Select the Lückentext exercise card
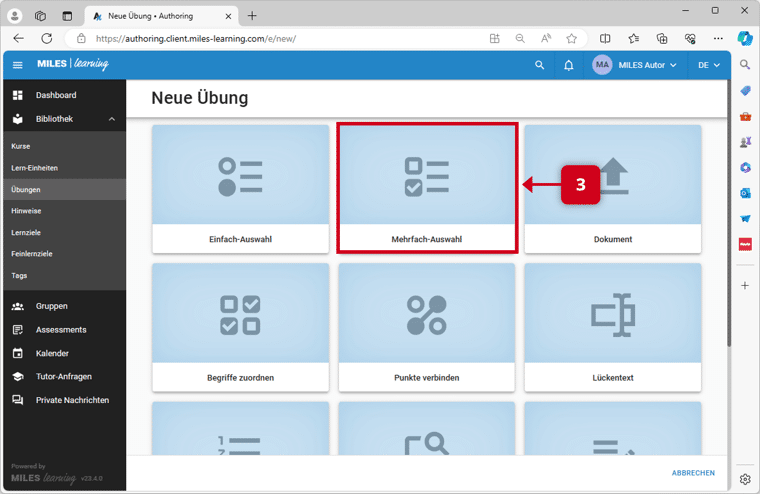 click(x=612, y=327)
